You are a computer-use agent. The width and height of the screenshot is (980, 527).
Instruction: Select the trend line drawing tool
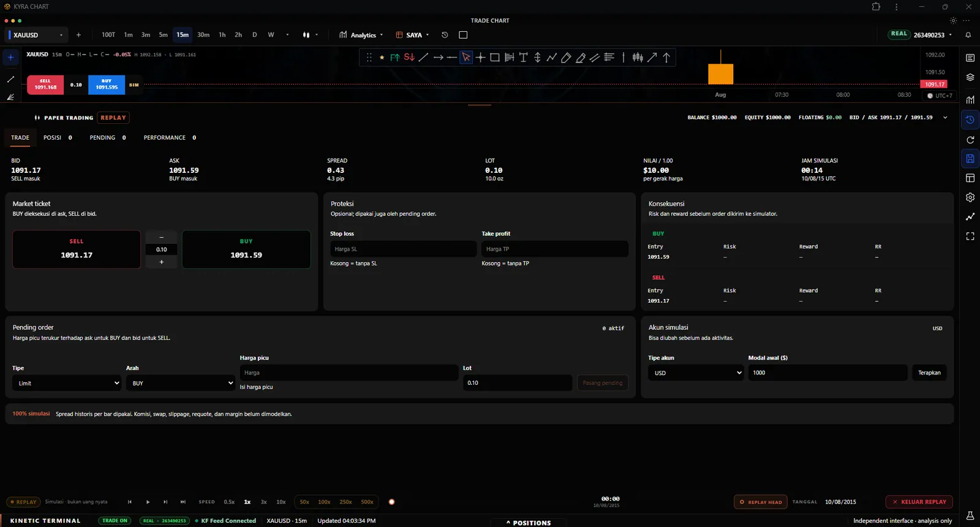coord(423,58)
